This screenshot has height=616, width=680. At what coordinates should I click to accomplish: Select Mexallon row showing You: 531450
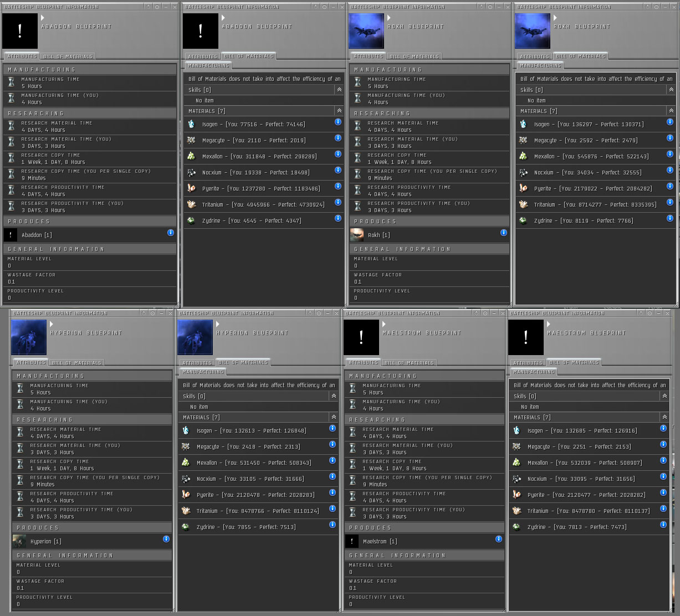(258, 463)
